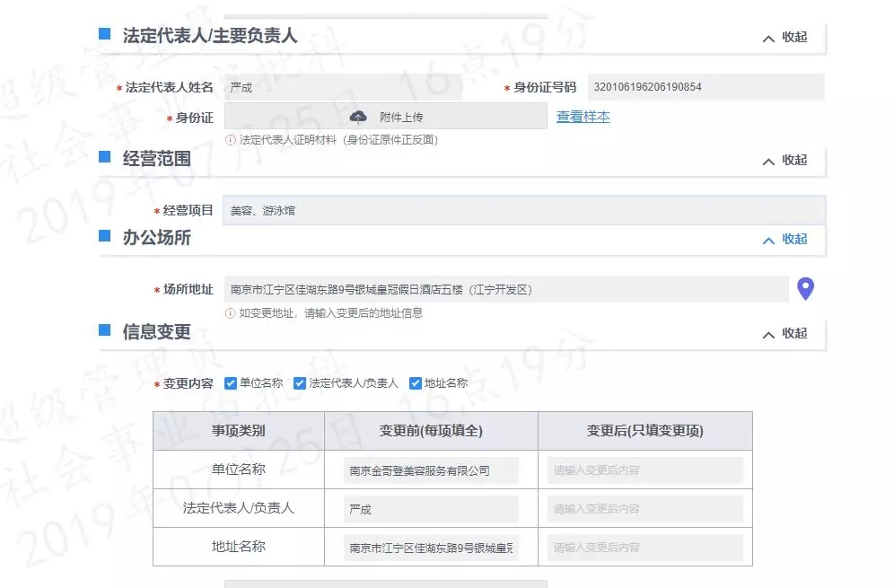
Task: Collapse the 信息变更 section
Action: 784,334
